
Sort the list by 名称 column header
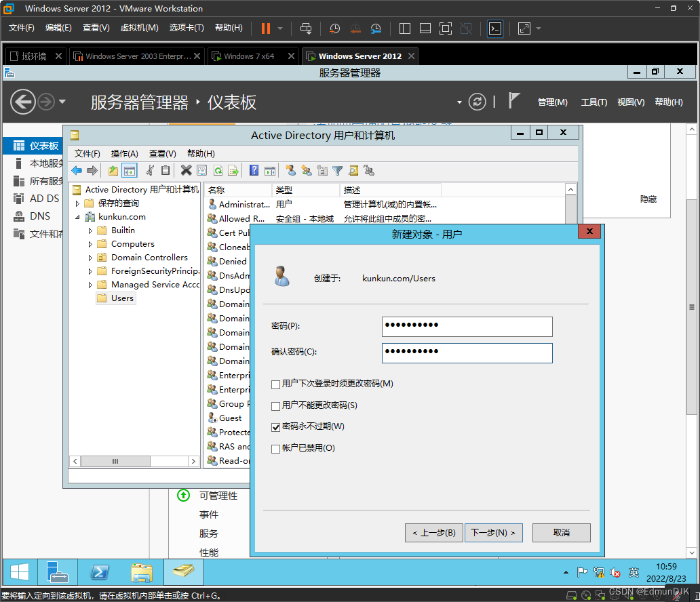pos(238,190)
